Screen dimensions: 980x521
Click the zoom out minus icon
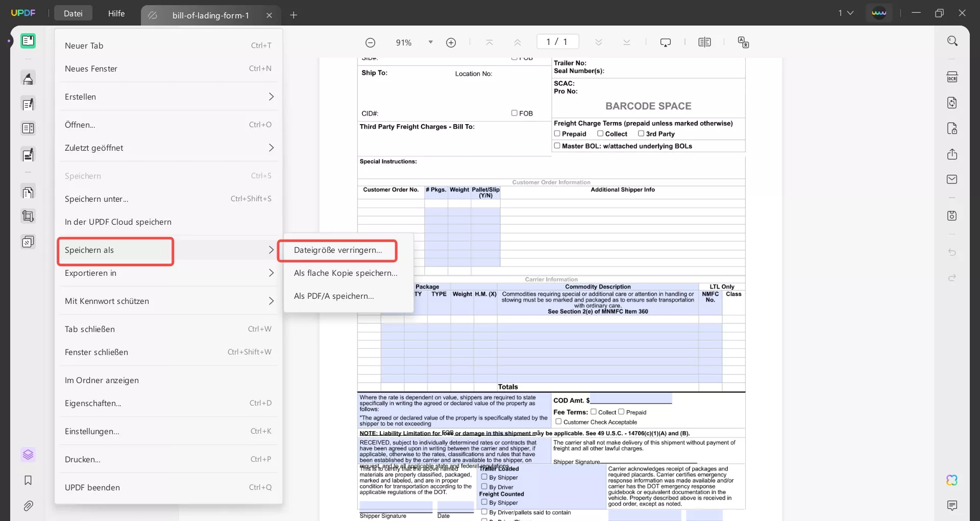pyautogui.click(x=371, y=43)
